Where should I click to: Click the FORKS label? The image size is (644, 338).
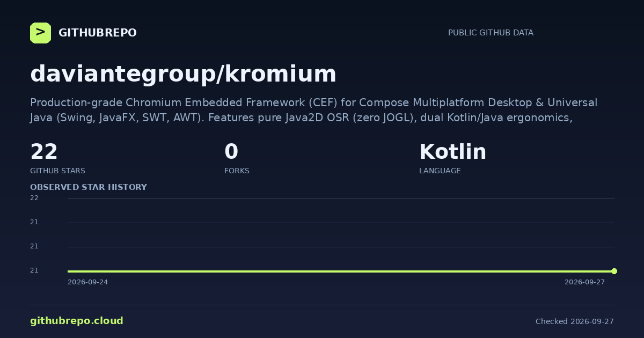[237, 171]
